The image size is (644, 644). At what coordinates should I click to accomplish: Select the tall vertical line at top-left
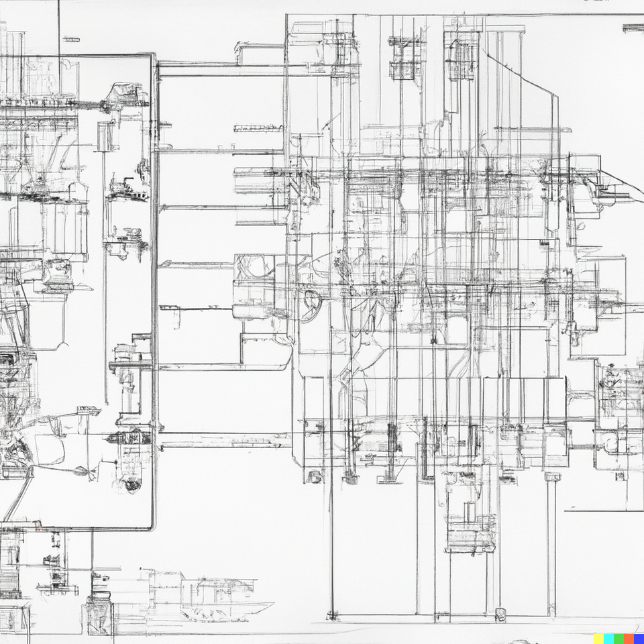[59, 27]
